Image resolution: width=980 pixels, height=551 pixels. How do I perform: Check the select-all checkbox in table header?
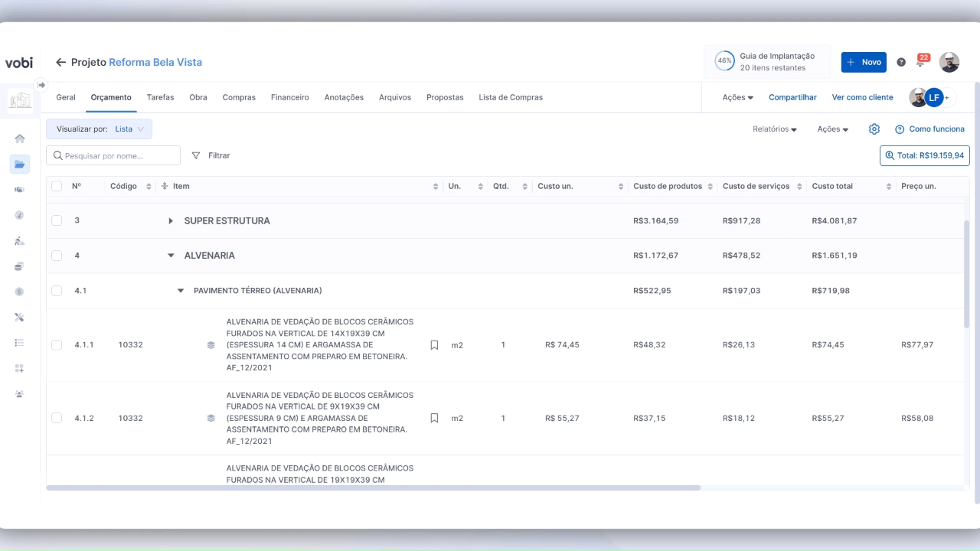57,186
